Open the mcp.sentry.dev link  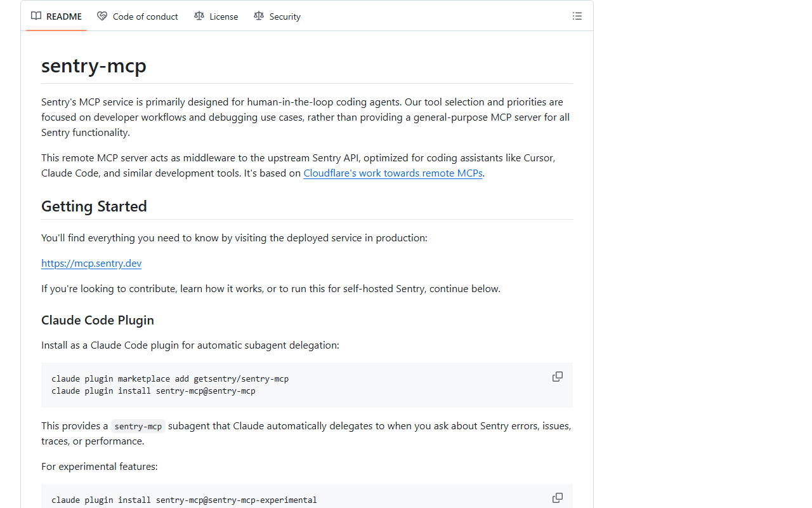point(91,263)
